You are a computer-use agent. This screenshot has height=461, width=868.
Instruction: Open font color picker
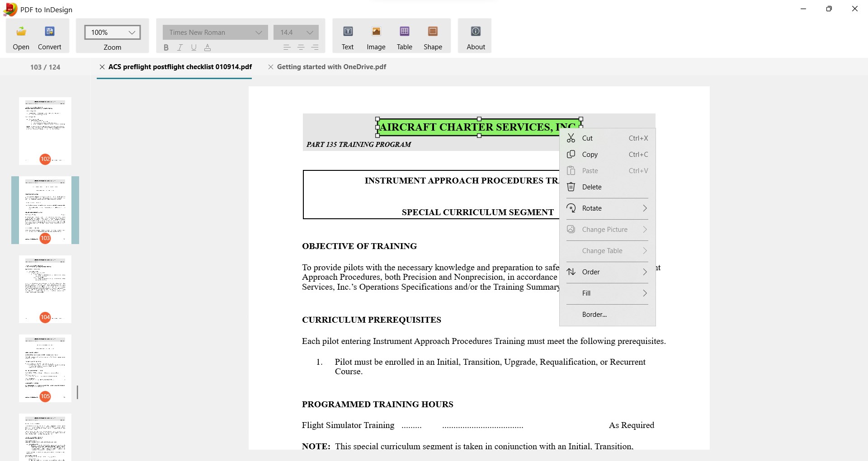208,47
